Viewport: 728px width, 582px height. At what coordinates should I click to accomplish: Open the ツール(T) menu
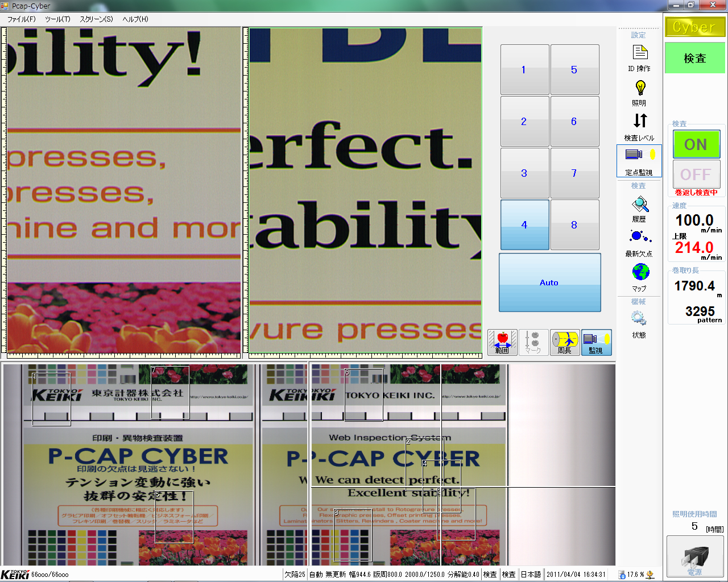pyautogui.click(x=57, y=19)
